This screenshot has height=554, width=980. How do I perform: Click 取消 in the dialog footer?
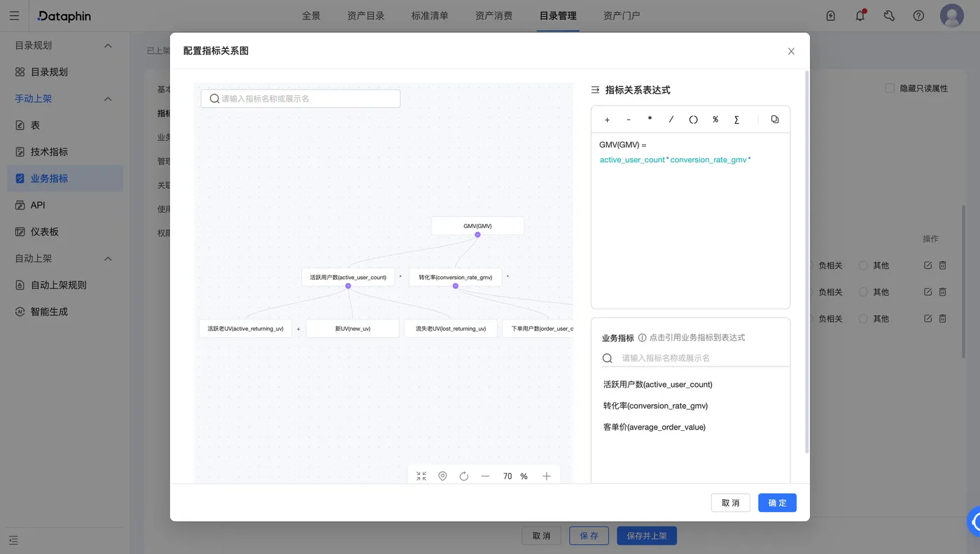(731, 503)
